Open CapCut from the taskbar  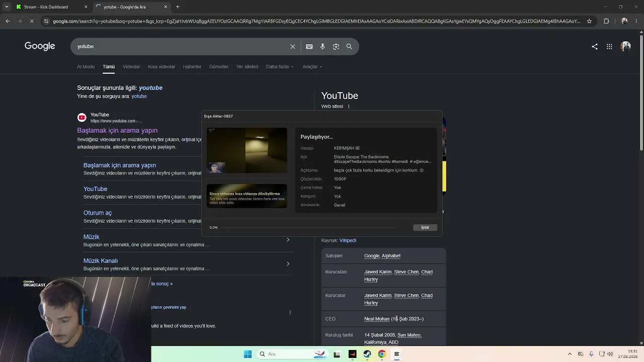[x=396, y=354]
